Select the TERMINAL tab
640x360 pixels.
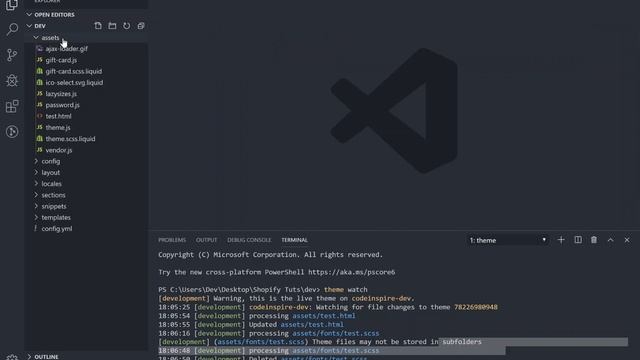coord(294,240)
